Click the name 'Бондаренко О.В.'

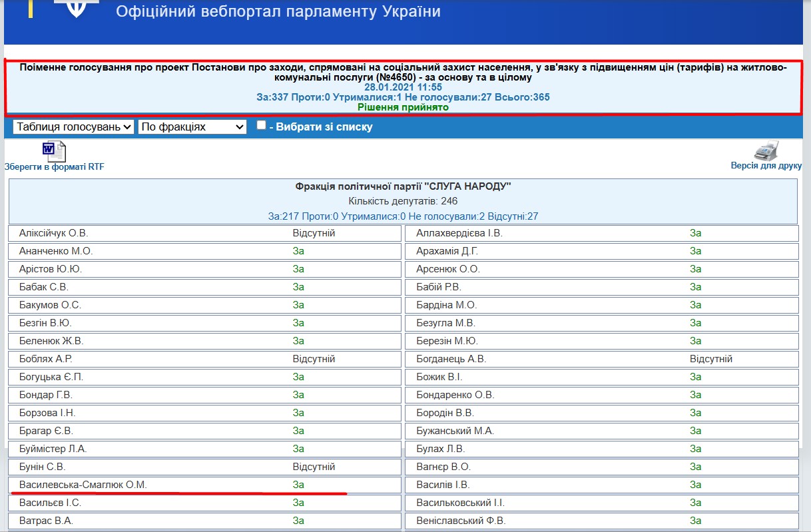coord(455,395)
